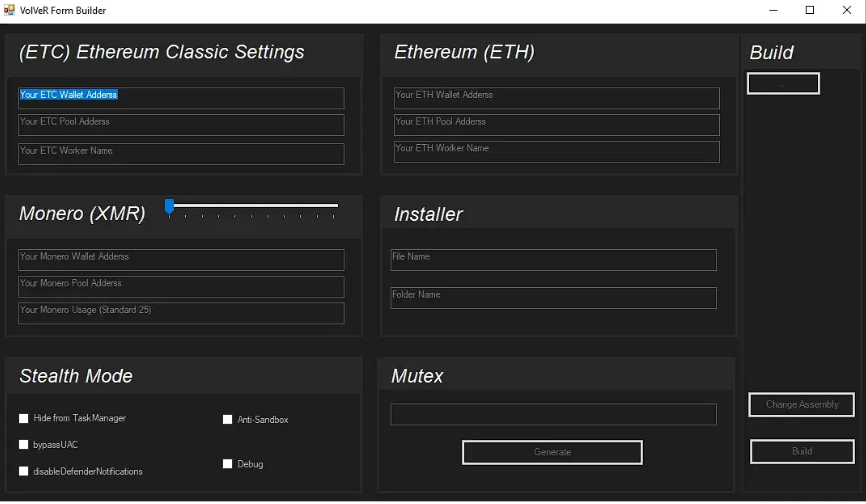Select the Installer Folder Name field
This screenshot has width=866, height=504.
click(553, 298)
